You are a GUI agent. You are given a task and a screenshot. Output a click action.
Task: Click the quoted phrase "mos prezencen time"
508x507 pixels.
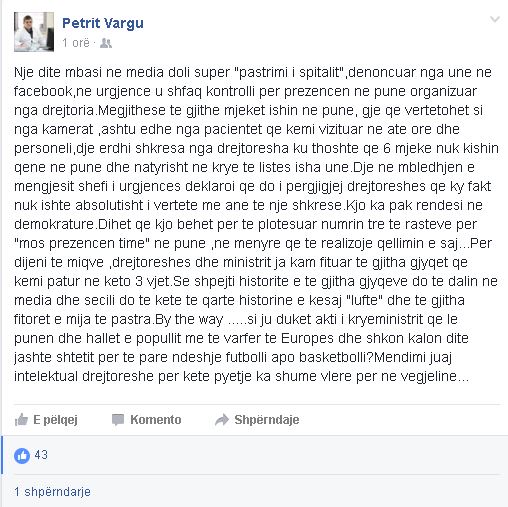(82, 243)
